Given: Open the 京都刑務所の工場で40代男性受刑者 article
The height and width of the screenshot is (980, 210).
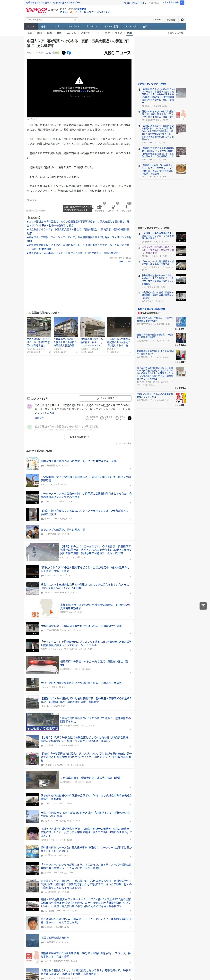Looking at the screenshot, I should point(95,606).
